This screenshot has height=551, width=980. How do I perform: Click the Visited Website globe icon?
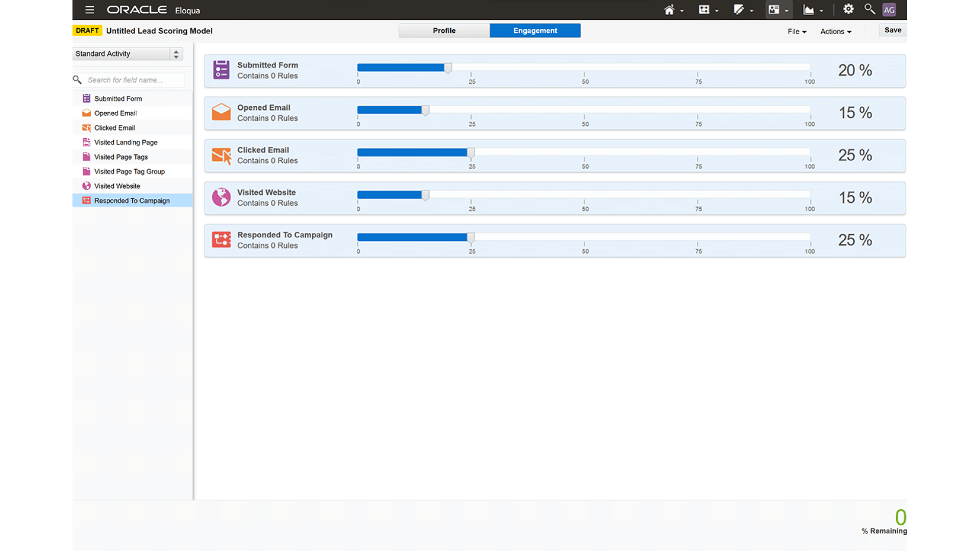click(x=86, y=186)
